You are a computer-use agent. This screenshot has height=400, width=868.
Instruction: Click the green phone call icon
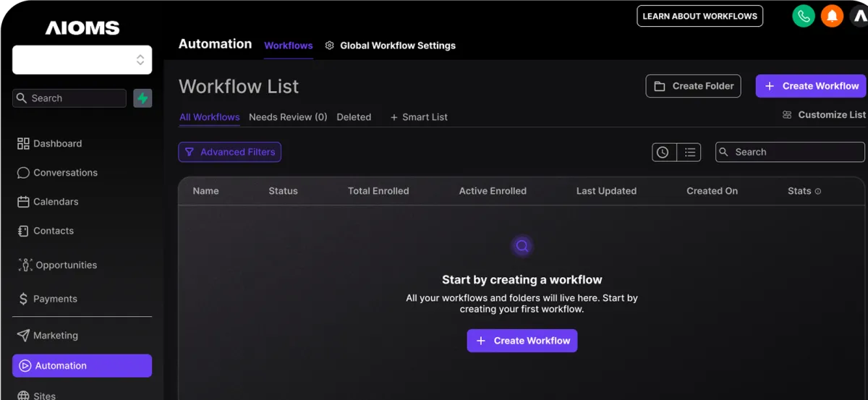pos(804,16)
